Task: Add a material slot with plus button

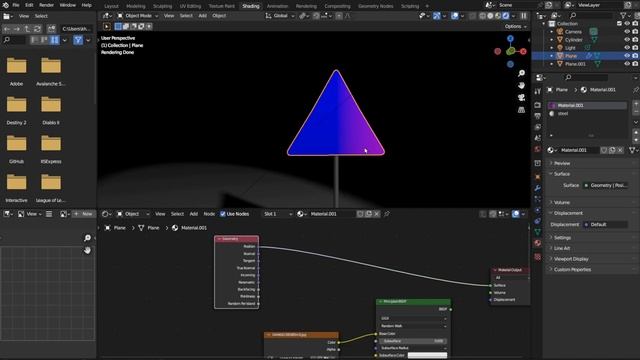Action: (636, 104)
